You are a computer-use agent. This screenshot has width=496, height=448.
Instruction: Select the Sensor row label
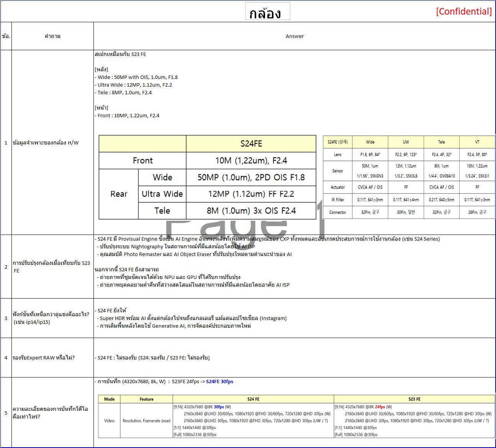tap(338, 171)
